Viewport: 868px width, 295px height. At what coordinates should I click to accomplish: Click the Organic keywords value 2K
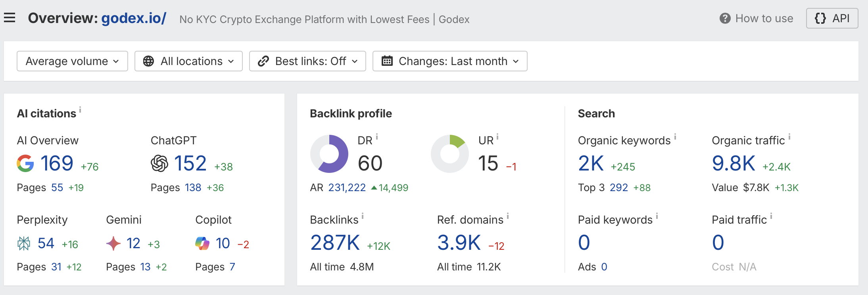click(x=591, y=163)
